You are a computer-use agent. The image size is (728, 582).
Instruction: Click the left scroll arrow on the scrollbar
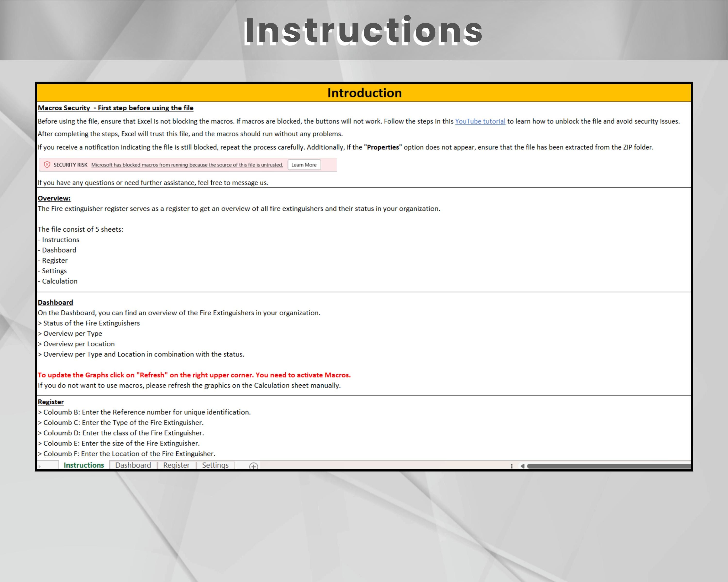click(x=522, y=466)
